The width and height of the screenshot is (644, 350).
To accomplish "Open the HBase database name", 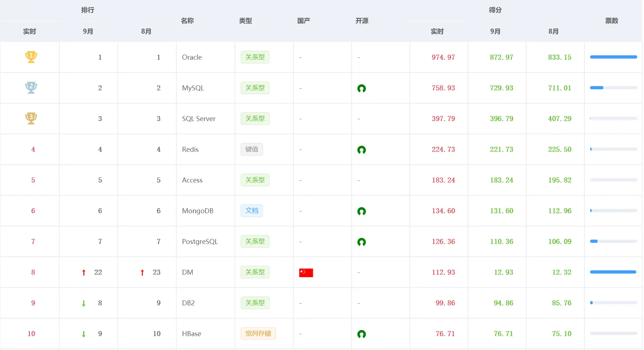I will [191, 334].
